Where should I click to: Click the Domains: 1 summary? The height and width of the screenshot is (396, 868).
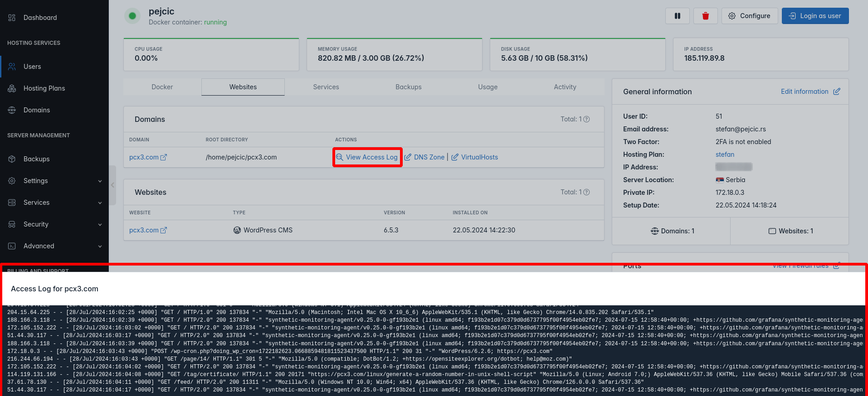[672, 231]
